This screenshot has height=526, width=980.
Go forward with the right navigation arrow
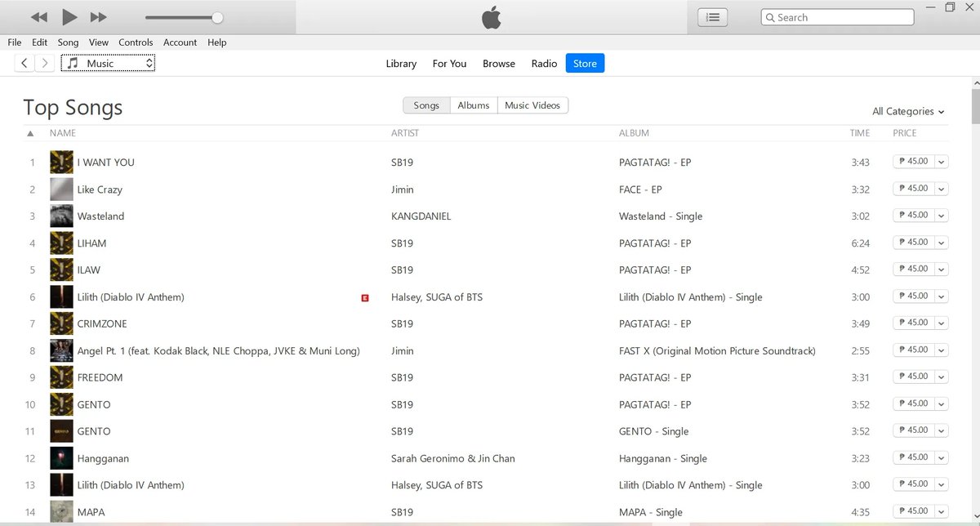coord(45,63)
